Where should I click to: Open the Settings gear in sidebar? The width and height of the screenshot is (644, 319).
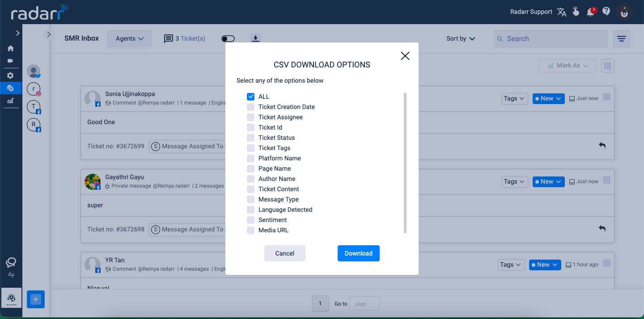[10, 75]
